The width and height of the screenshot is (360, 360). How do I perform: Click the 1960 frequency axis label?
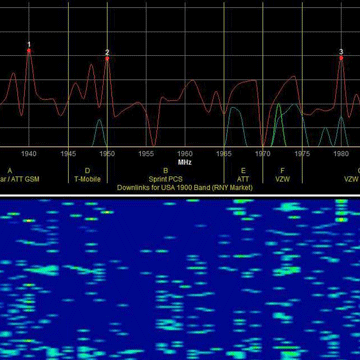185,154
